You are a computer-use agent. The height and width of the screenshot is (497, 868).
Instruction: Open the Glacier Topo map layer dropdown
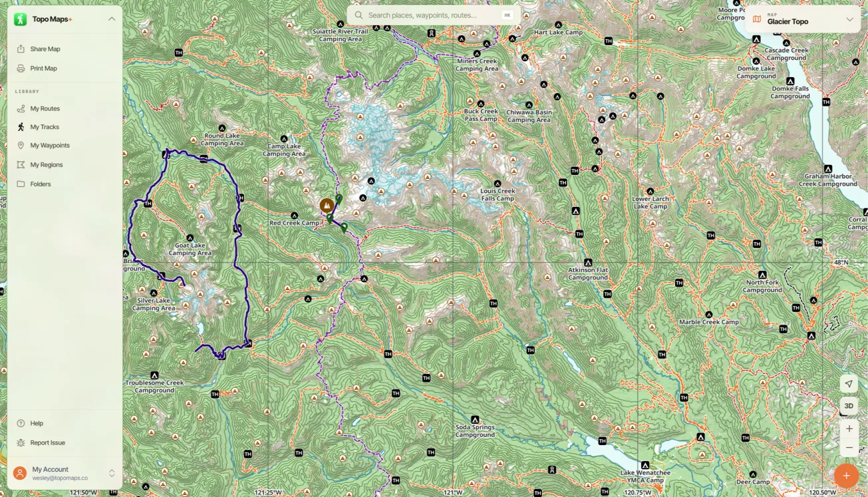(803, 19)
